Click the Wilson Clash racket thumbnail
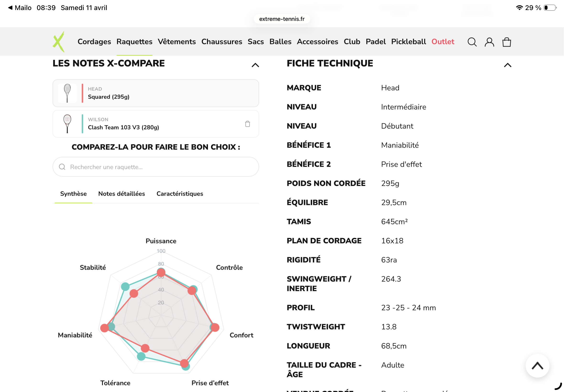Viewport: 564px width, 392px height. click(67, 124)
